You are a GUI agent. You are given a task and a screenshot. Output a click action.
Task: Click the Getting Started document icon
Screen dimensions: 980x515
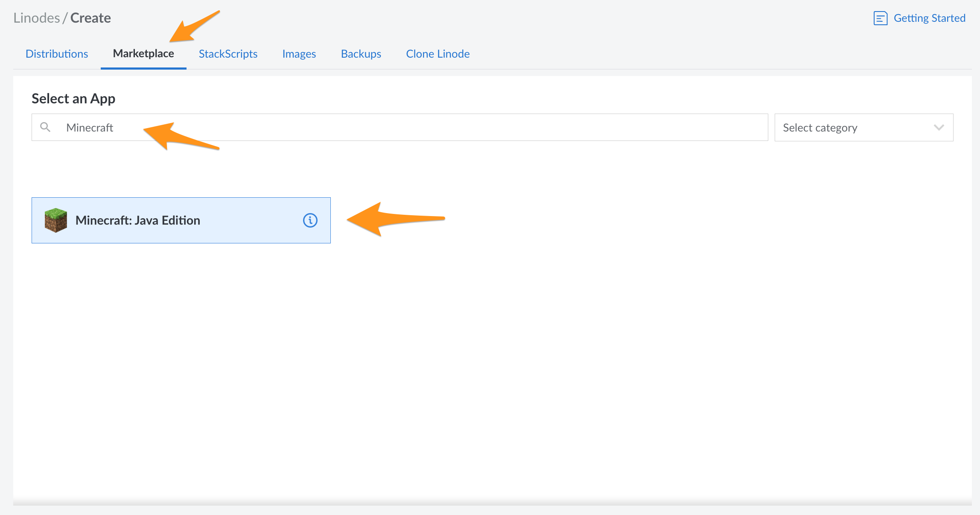pyautogui.click(x=880, y=18)
